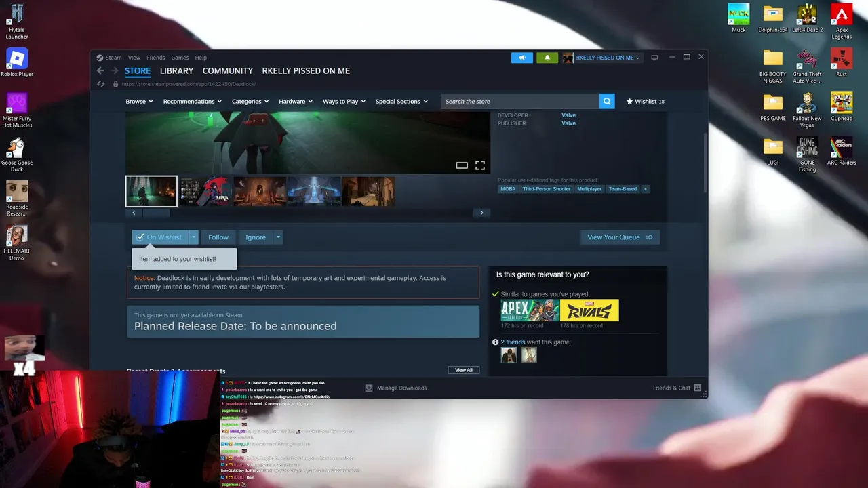
Task: Open the View menu
Action: pyautogui.click(x=134, y=58)
